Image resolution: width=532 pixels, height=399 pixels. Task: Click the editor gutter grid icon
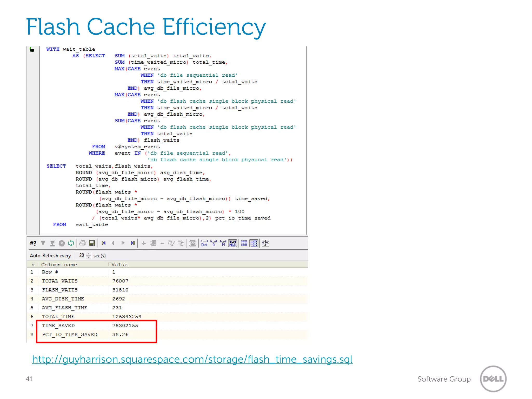click(x=32, y=50)
